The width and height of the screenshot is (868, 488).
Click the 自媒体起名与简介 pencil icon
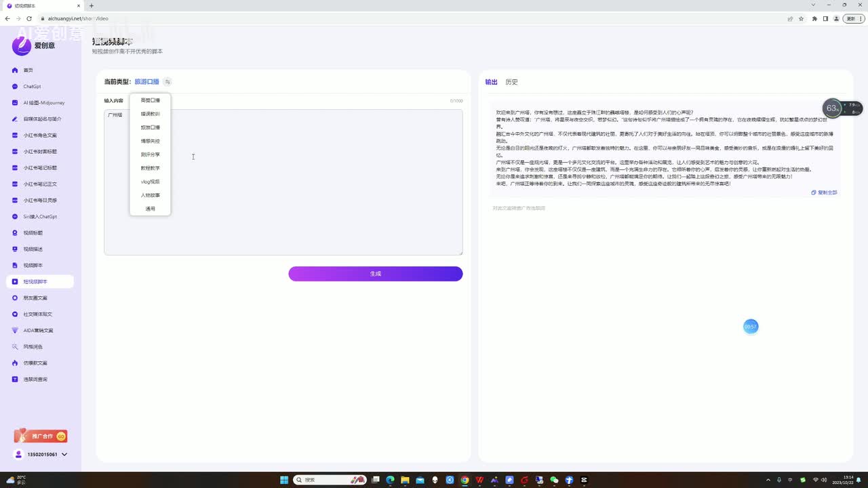tap(15, 119)
